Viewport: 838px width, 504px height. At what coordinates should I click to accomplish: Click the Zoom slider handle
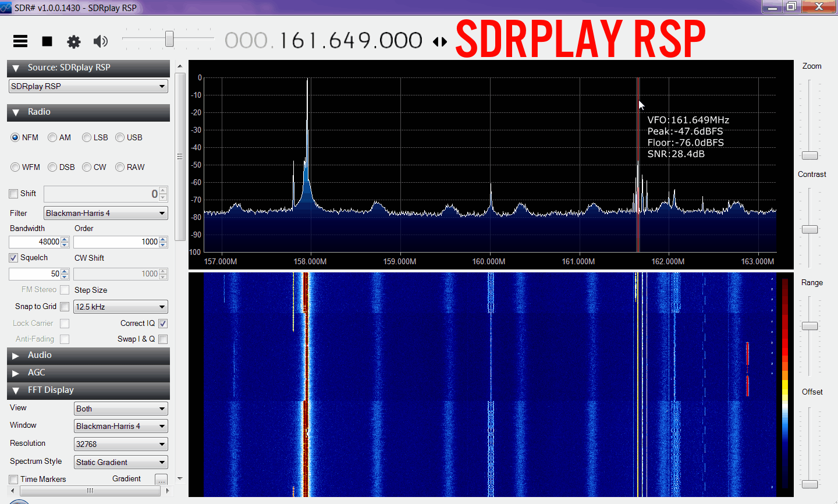[x=809, y=155]
